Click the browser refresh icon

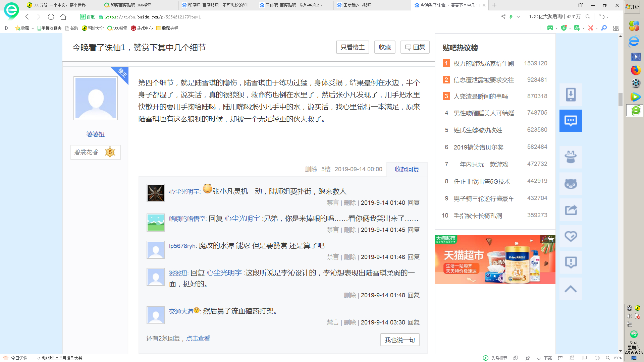click(x=51, y=17)
